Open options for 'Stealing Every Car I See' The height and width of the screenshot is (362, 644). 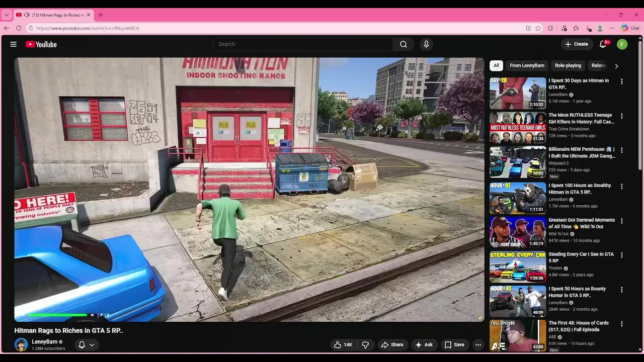pyautogui.click(x=622, y=255)
